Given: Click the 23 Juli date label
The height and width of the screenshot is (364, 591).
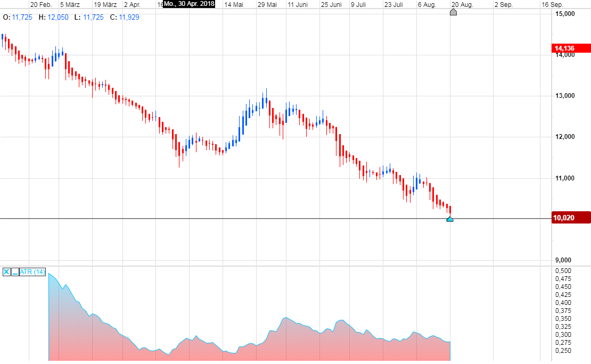Looking at the screenshot, I should point(393,5).
